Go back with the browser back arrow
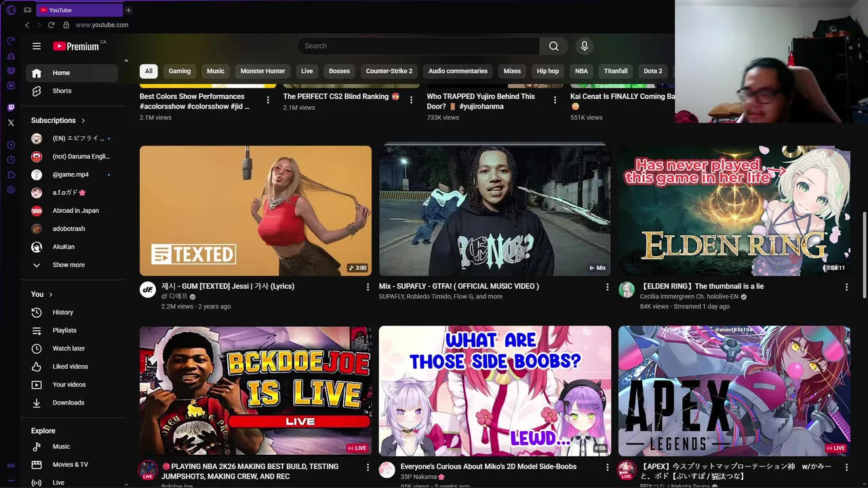Image resolution: width=868 pixels, height=488 pixels. click(26, 25)
